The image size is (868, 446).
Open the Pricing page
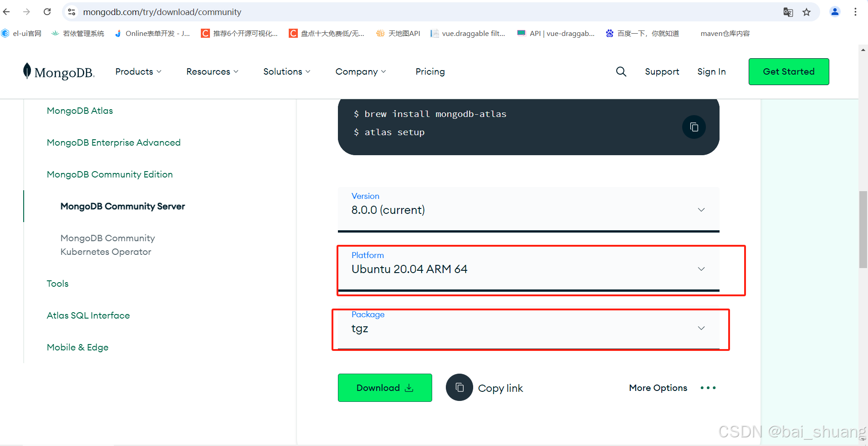pos(430,71)
